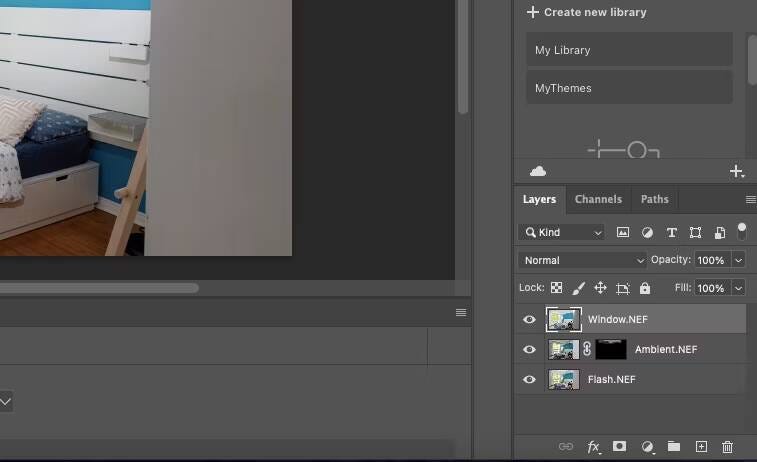Image resolution: width=757 pixels, height=462 pixels.
Task: Click the layer style fx icon
Action: tap(593, 447)
